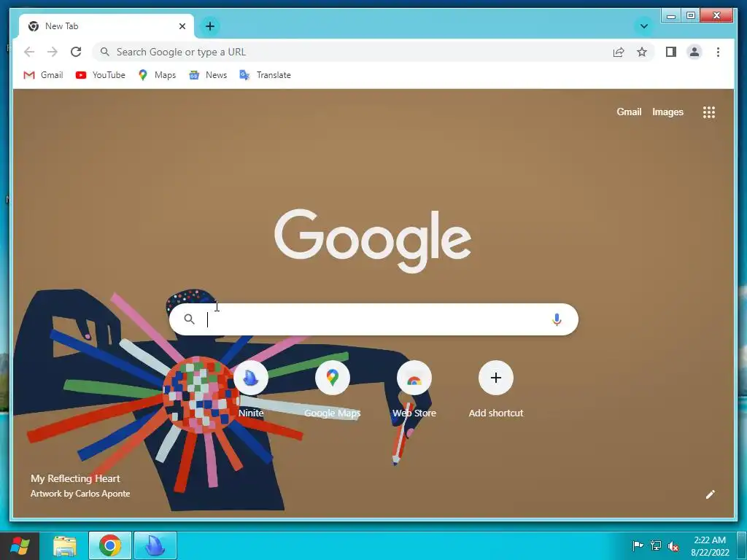
Task: Open Action Center flag tray icon
Action: click(x=638, y=545)
